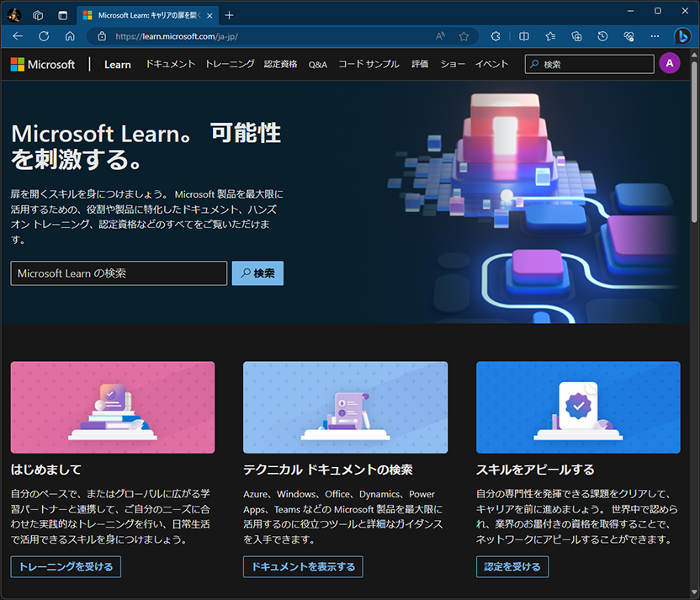The width and height of the screenshot is (700, 600).
Task: Open the Collections panel
Action: [576, 36]
